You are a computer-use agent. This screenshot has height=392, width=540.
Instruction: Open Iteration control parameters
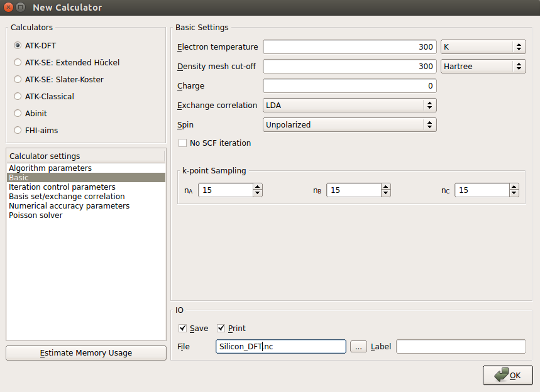coord(85,187)
